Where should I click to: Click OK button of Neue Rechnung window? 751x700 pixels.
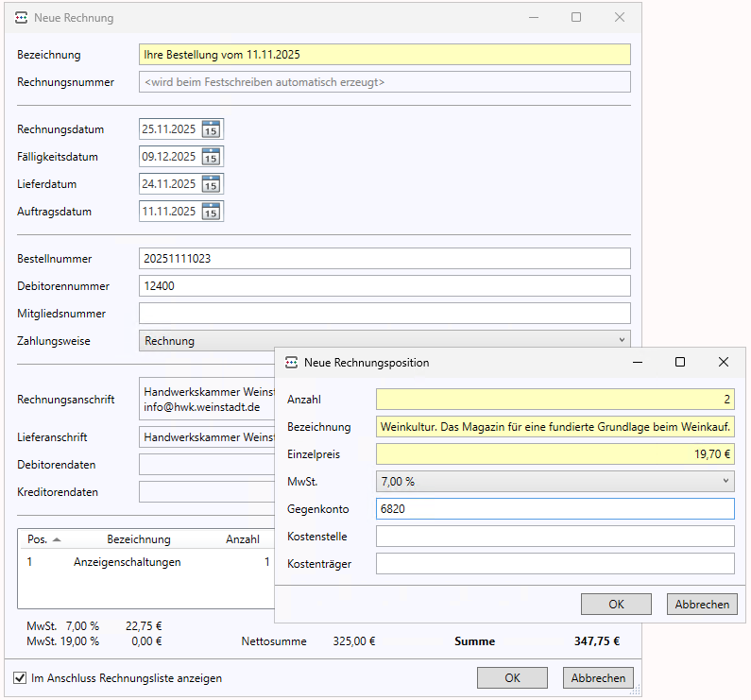click(x=512, y=678)
